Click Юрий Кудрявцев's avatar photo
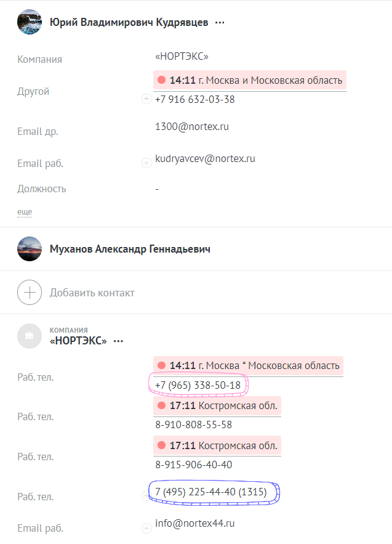 (x=30, y=22)
